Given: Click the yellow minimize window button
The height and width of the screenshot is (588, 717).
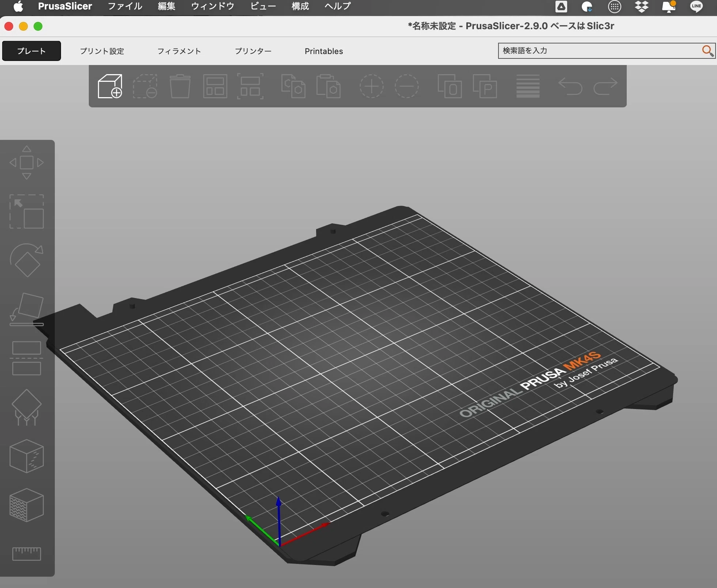Looking at the screenshot, I should (23, 26).
